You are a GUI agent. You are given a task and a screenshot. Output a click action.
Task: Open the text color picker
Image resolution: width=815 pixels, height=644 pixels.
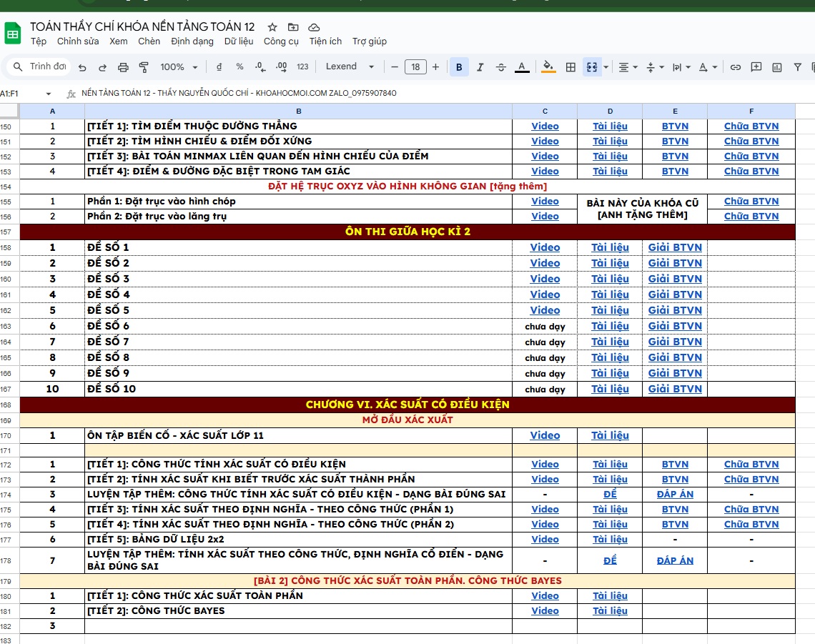coord(522,67)
